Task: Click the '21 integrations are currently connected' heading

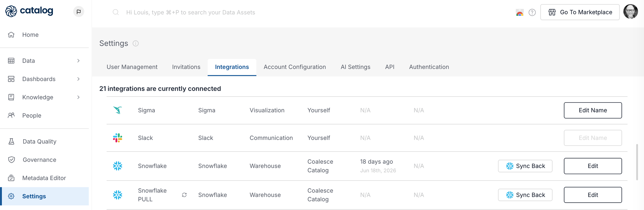Action: [160, 89]
